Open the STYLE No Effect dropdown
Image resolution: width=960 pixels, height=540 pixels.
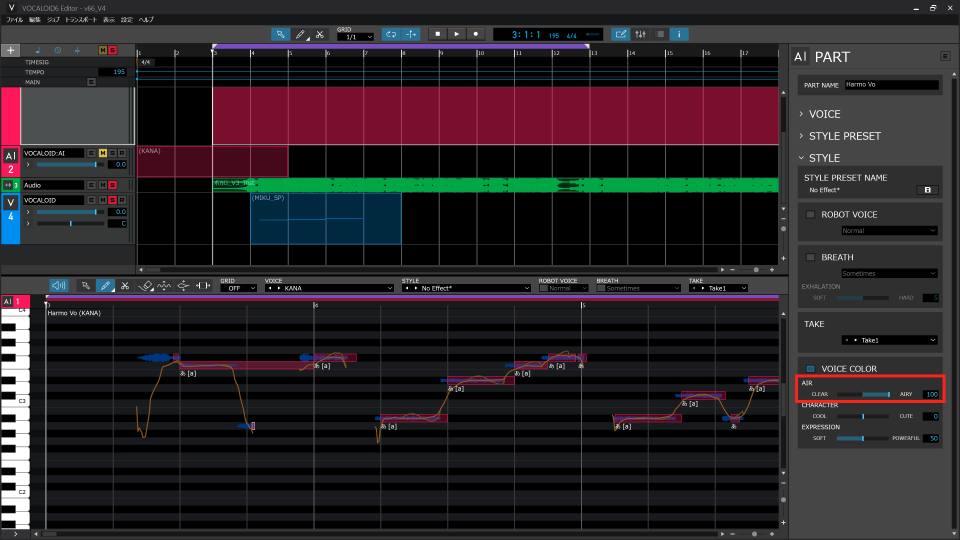pos(467,288)
